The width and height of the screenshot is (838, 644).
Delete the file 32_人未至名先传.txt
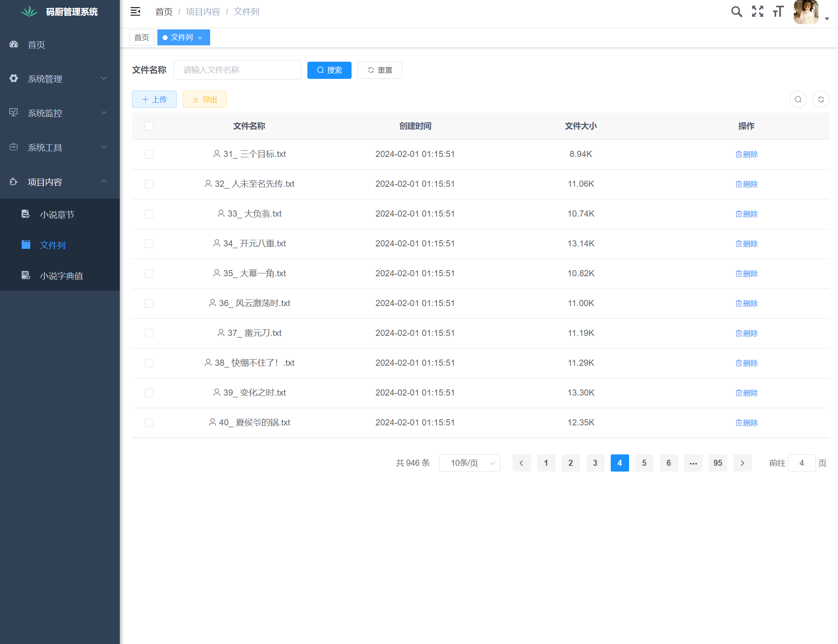[746, 184]
